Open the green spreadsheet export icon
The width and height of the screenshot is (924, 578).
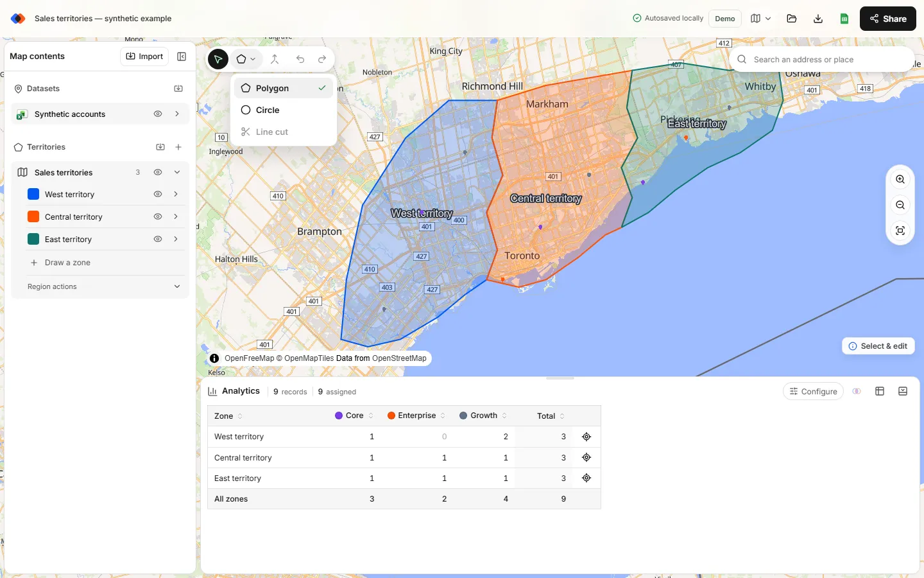pyautogui.click(x=844, y=19)
